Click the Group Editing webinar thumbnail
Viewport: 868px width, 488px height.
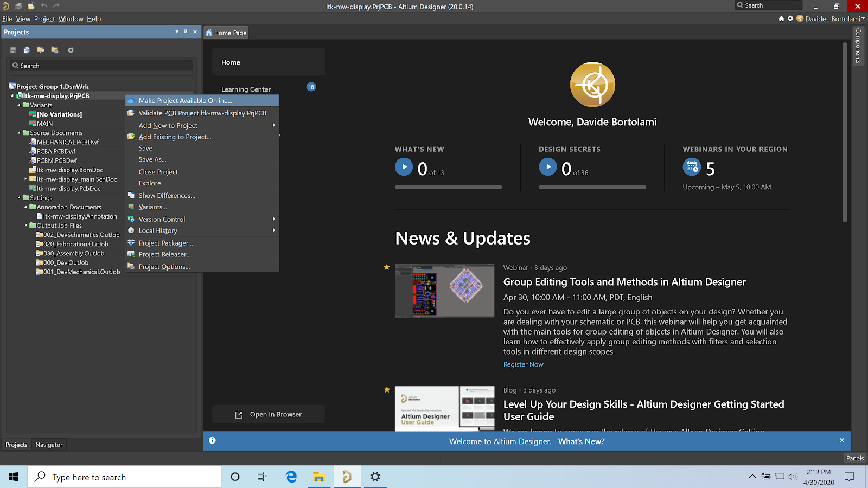click(444, 291)
